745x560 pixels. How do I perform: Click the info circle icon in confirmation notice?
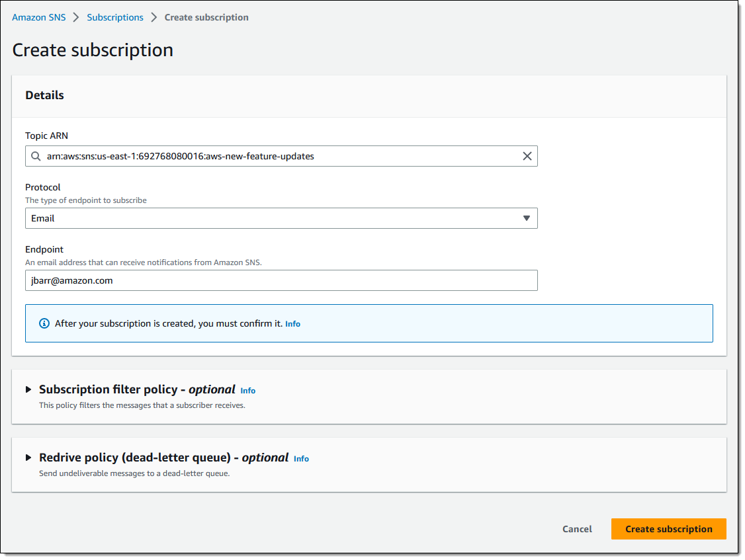(44, 323)
